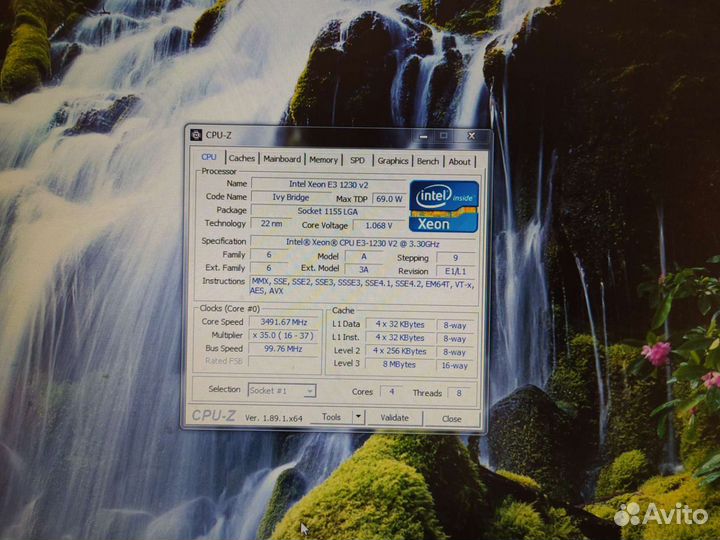Click the L1 Data value 4 x 32 KBytes

click(400, 324)
